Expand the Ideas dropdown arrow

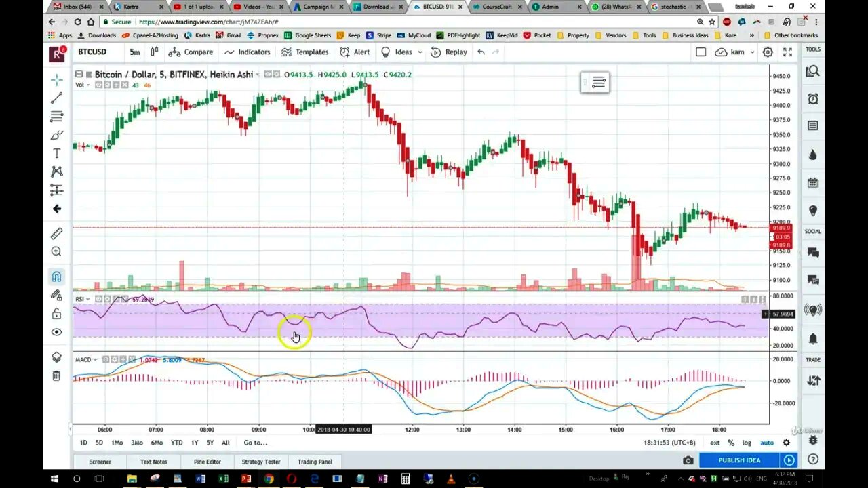point(420,52)
